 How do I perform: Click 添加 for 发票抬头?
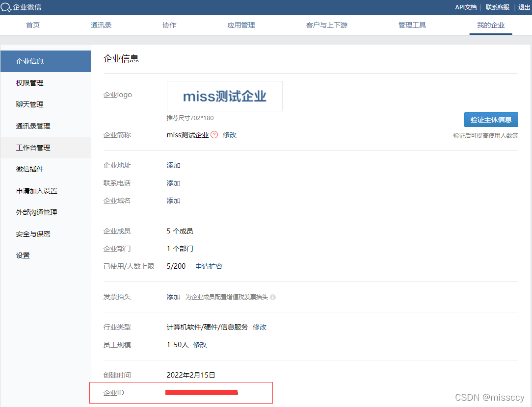(173, 297)
